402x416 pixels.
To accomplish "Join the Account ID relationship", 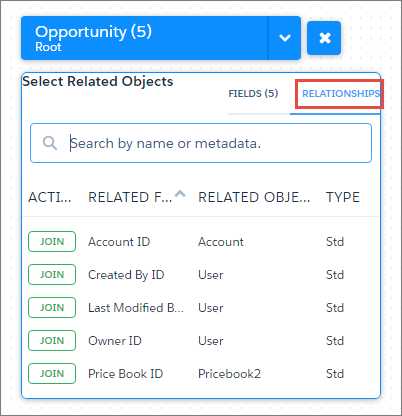I will 52,241.
